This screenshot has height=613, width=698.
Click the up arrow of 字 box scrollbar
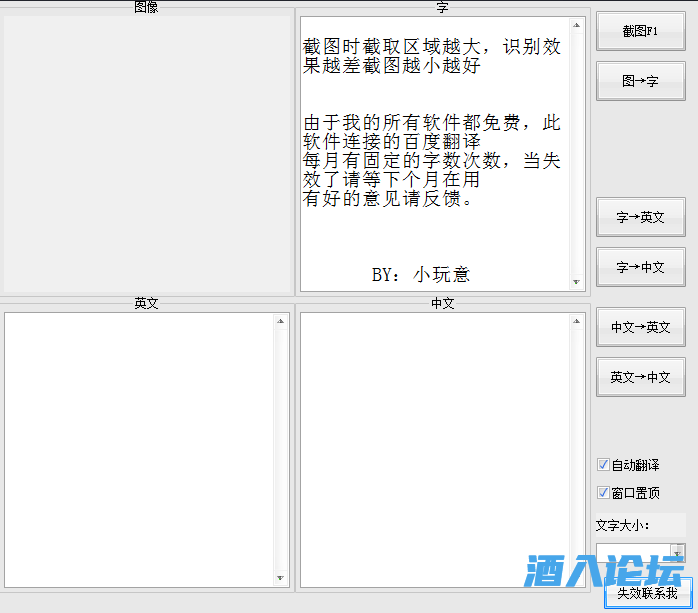click(576, 25)
